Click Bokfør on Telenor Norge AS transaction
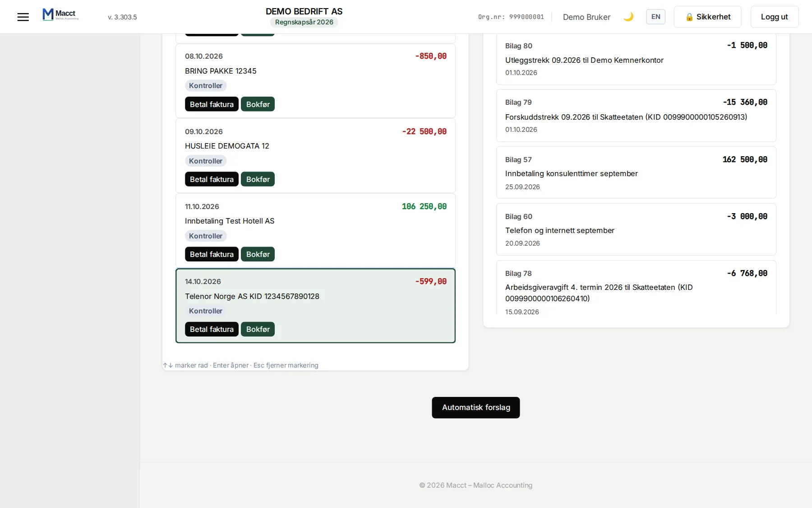The width and height of the screenshot is (812, 508). click(258, 329)
